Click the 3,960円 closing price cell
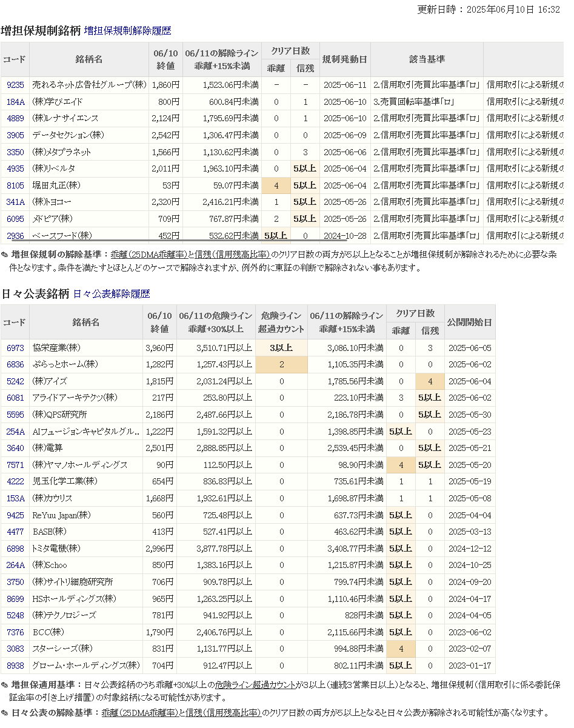The image size is (574, 728). [x=159, y=348]
